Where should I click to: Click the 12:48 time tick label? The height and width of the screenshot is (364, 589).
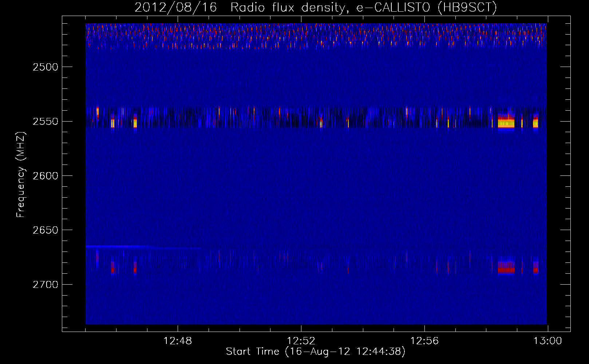(x=178, y=341)
